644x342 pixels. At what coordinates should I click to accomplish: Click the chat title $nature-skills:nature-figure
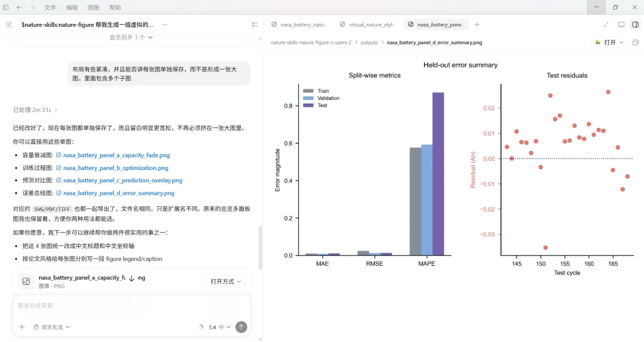pos(87,24)
